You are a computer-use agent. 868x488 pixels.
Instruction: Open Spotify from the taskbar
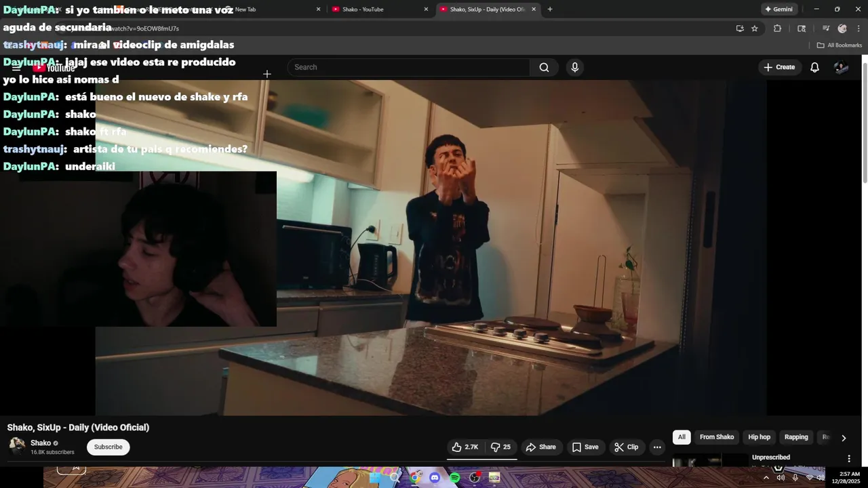tap(454, 478)
